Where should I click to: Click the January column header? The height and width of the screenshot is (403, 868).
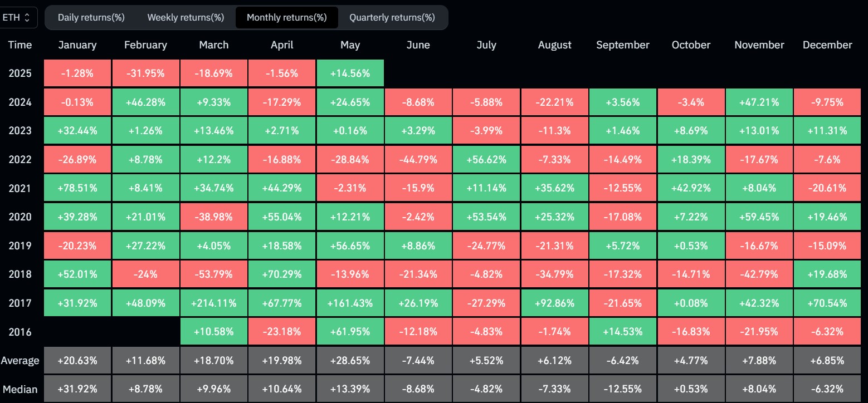[77, 45]
